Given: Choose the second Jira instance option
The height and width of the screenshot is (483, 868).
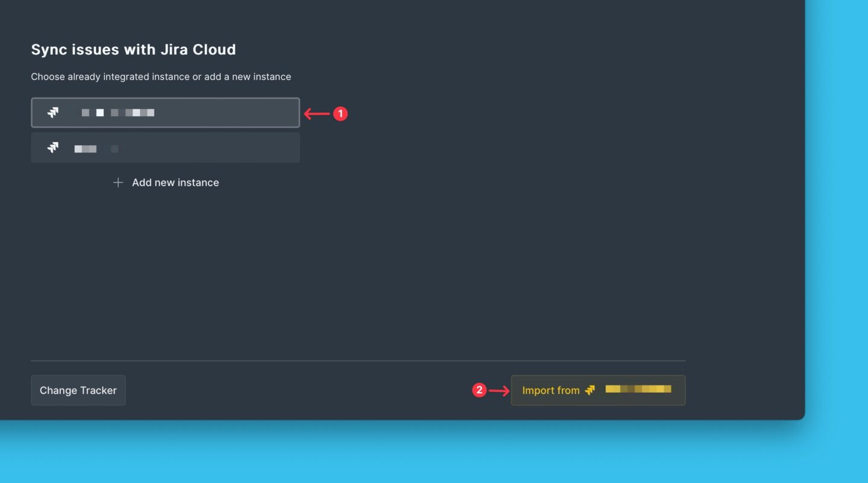Looking at the screenshot, I should [x=165, y=148].
